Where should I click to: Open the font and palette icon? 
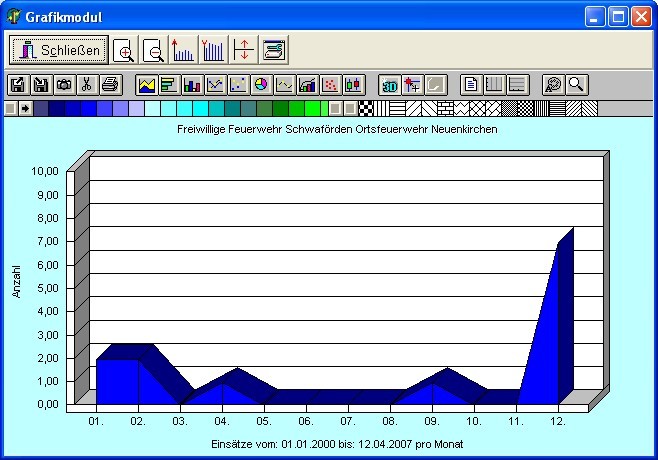pyautogui.click(x=553, y=85)
